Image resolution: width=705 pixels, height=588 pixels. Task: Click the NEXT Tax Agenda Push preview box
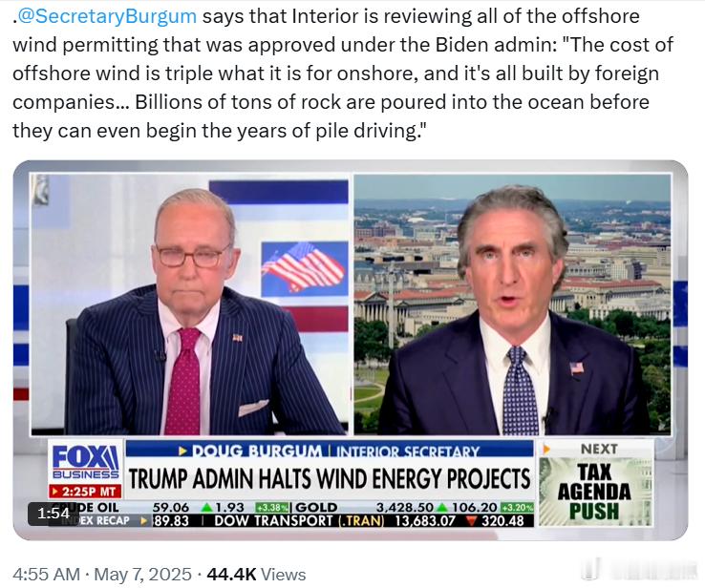(x=596, y=482)
